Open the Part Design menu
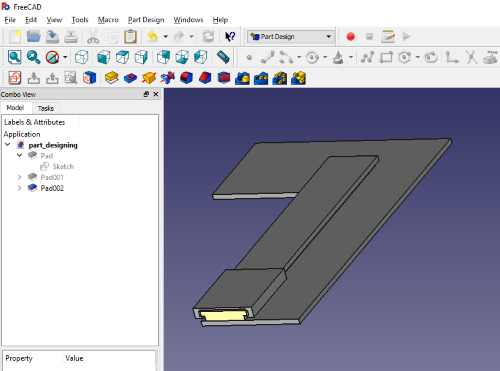 [146, 20]
